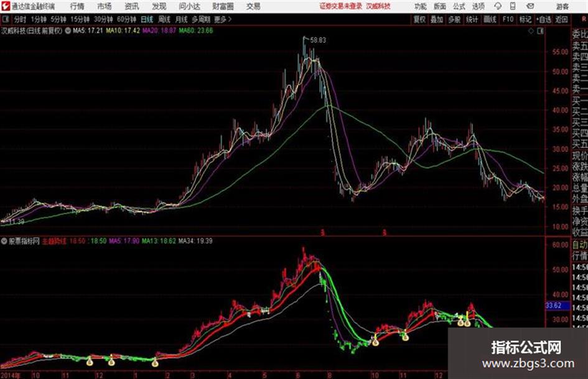This screenshot has height=379, width=588.
Task: Switch to 5分钟 period
Action: coord(58,19)
